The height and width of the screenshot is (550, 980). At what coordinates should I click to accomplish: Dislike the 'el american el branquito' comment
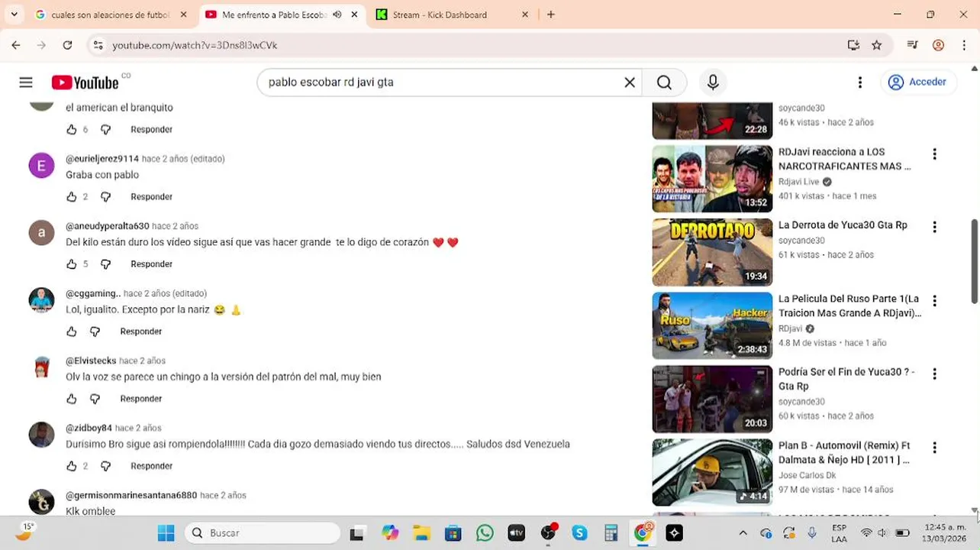106,130
